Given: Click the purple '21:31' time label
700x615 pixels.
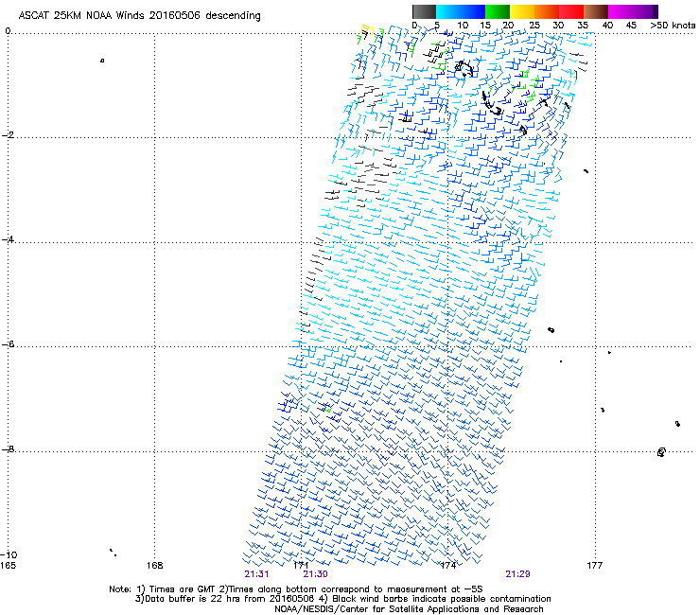Looking at the screenshot, I should pos(256,574).
